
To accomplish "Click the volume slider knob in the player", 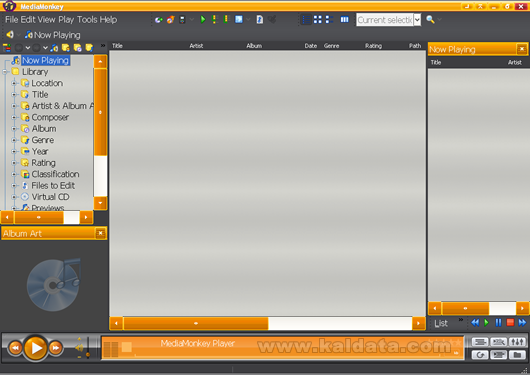I will (88, 354).
